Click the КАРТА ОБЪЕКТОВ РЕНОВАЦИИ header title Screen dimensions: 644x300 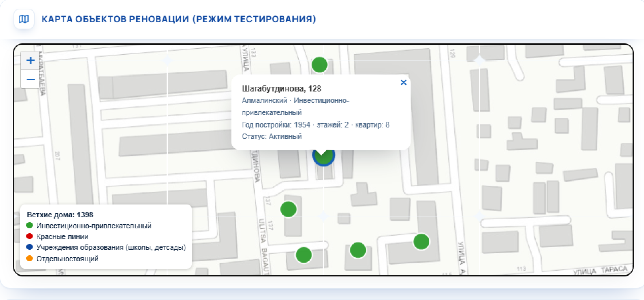[x=179, y=19]
